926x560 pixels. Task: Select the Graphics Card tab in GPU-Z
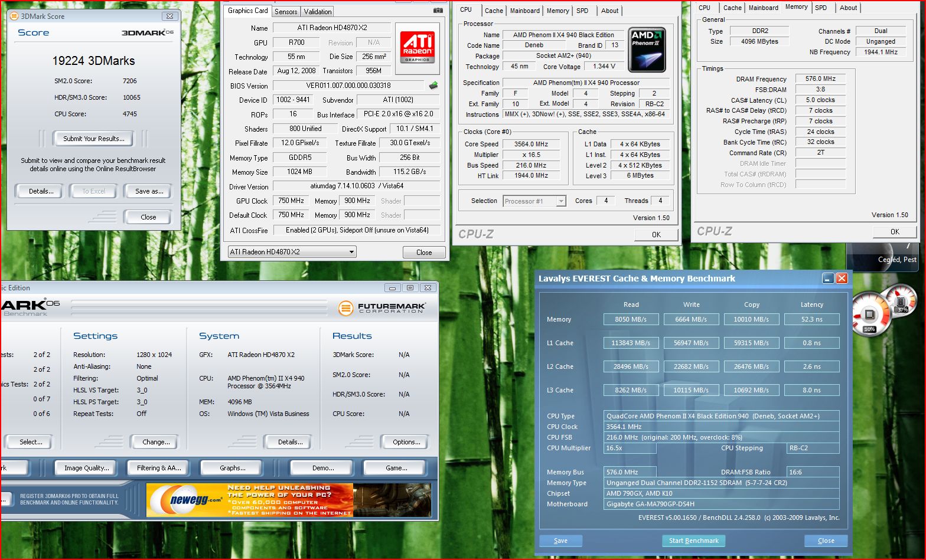coord(248,11)
